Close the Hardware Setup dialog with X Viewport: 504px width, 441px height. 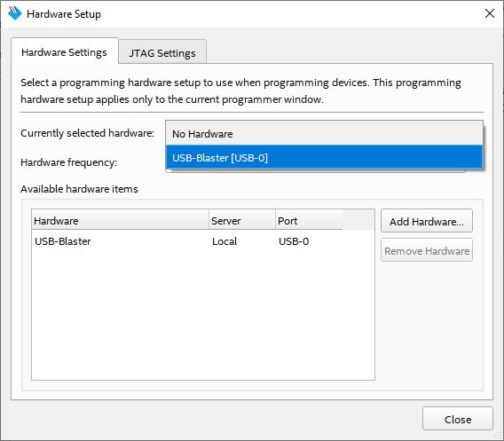tap(490, 13)
